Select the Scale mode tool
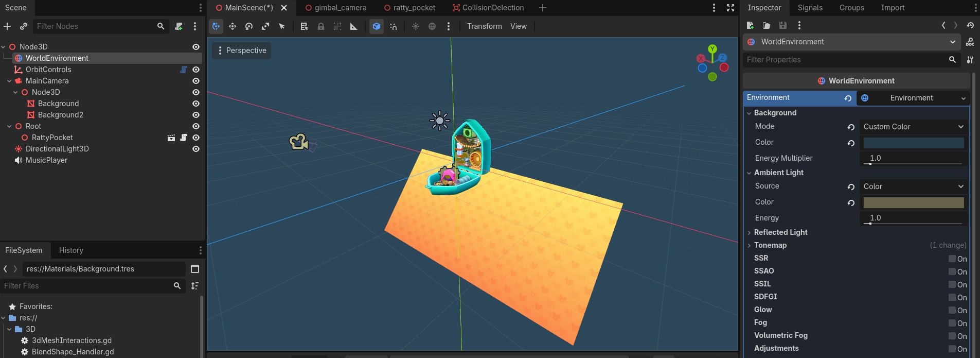This screenshot has height=358, width=980. (265, 26)
